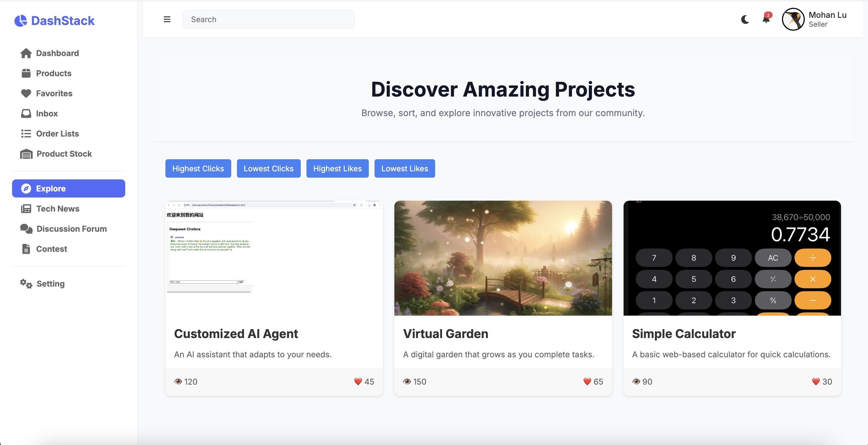868x445 pixels.
Task: Sort projects by Lowest Likes
Action: 404,168
